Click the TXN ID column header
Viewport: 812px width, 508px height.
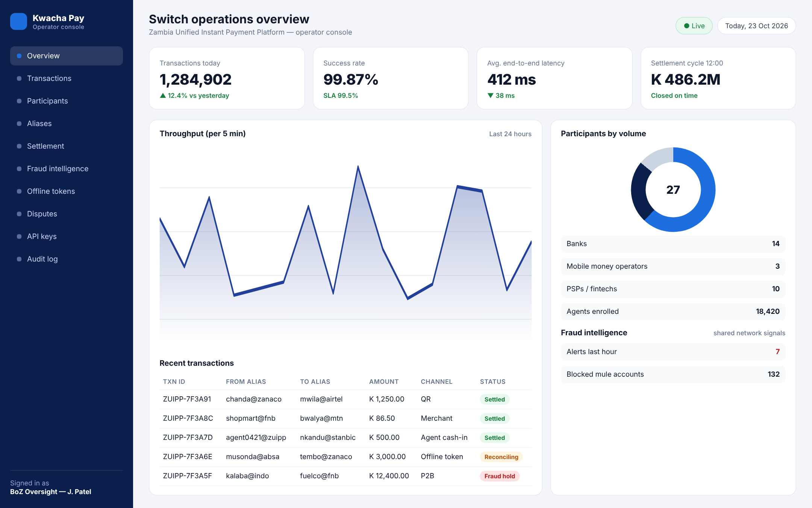click(174, 382)
